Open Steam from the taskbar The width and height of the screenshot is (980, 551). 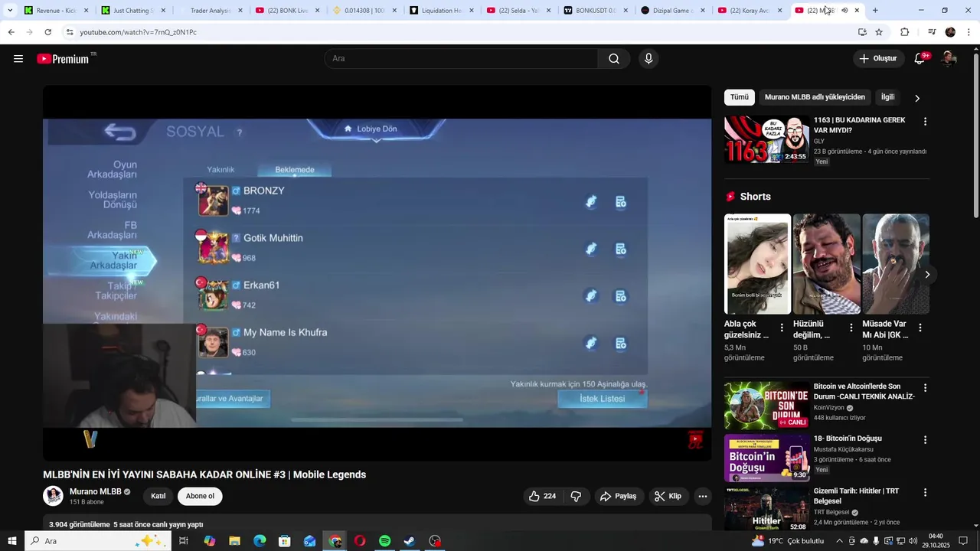[410, 541]
